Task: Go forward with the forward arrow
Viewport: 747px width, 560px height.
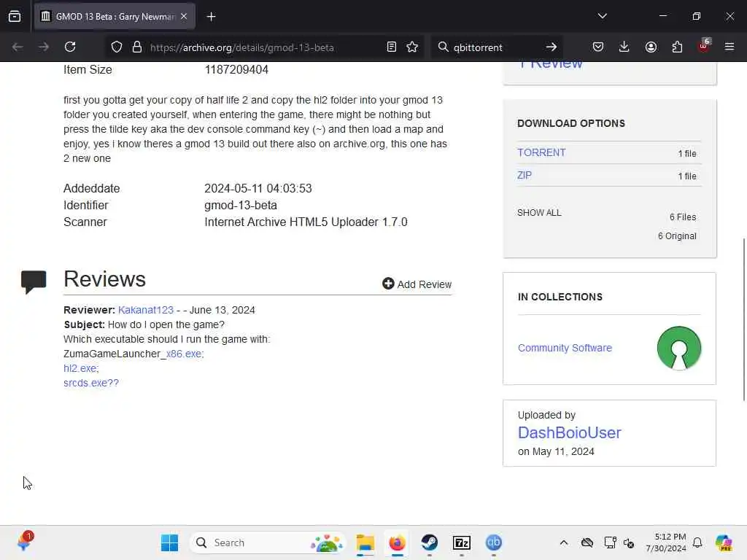Action: point(44,47)
